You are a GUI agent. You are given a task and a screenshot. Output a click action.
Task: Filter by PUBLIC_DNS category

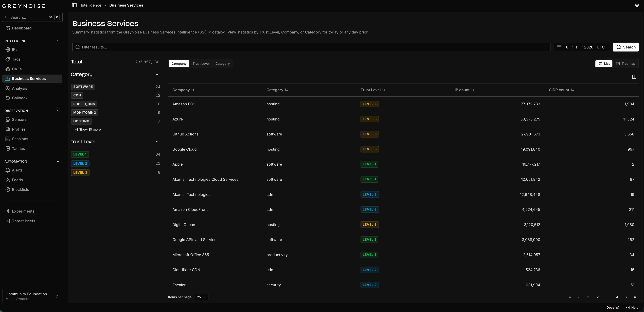(84, 104)
